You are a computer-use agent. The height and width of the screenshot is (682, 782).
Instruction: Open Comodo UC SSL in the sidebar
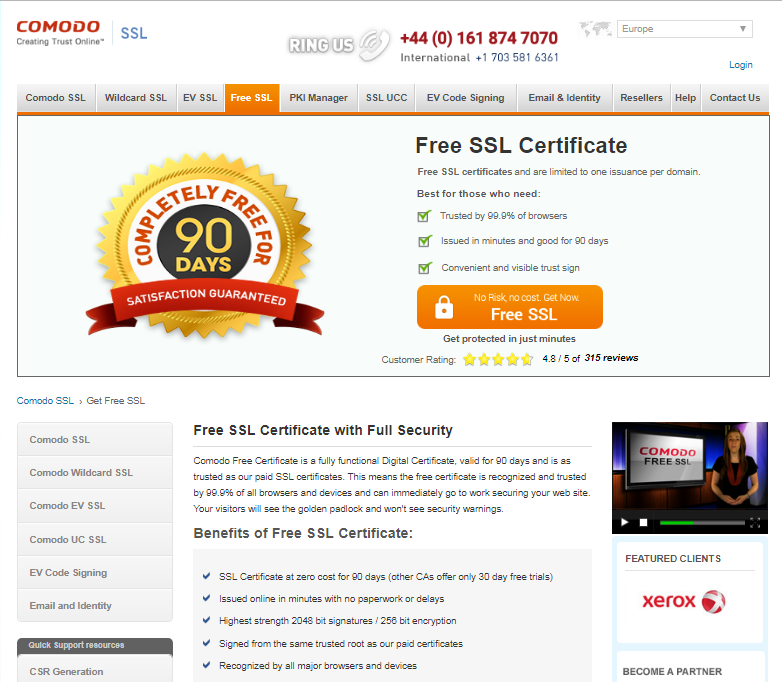pyautogui.click(x=95, y=539)
